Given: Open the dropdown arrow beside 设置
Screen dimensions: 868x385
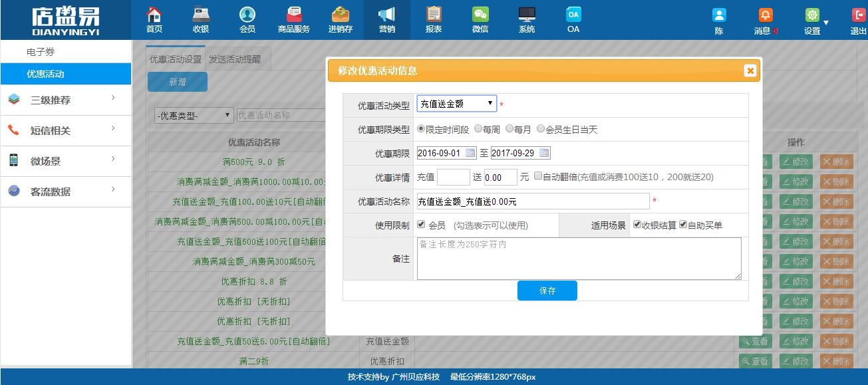Looking at the screenshot, I should (x=826, y=23).
